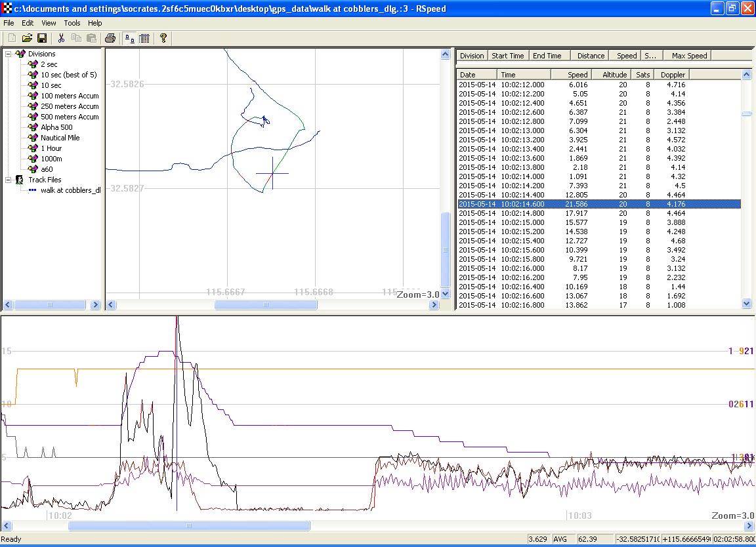Image resolution: width=756 pixels, height=547 pixels.
Task: Select the Alpha 500 division
Action: click(56, 127)
